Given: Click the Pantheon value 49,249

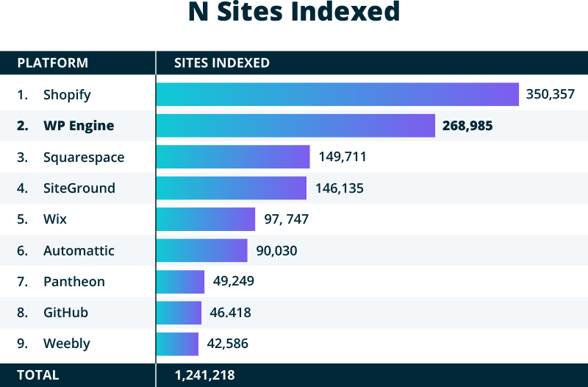Looking at the screenshot, I should pyautogui.click(x=234, y=281).
